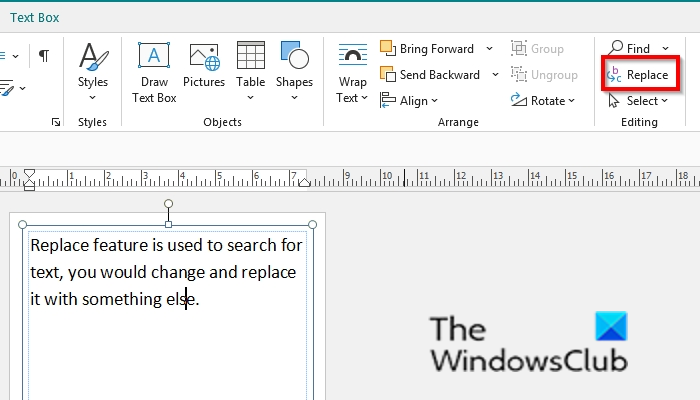Expand the Bring Forward dropdown arrow
This screenshot has height=400, width=700.
pos(489,49)
